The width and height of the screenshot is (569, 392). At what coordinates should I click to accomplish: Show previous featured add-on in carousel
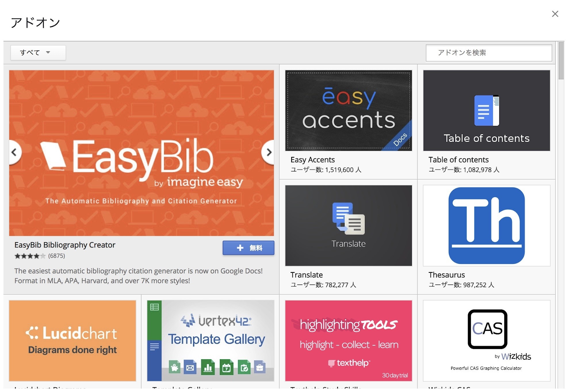pyautogui.click(x=14, y=152)
